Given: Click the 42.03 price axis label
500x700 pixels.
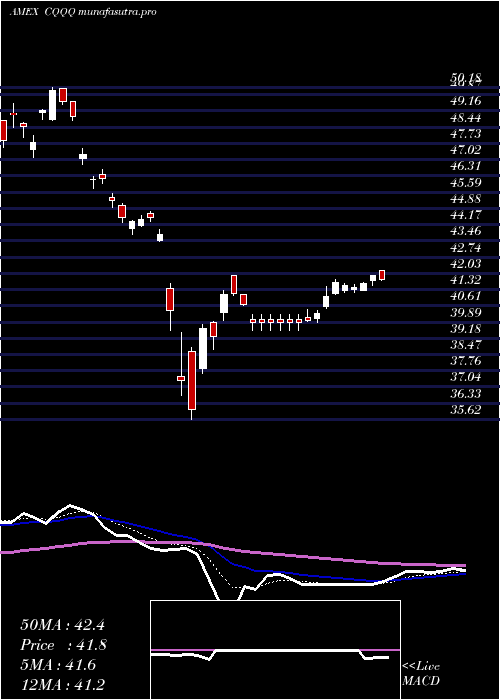Looking at the screenshot, I should click(466, 263).
